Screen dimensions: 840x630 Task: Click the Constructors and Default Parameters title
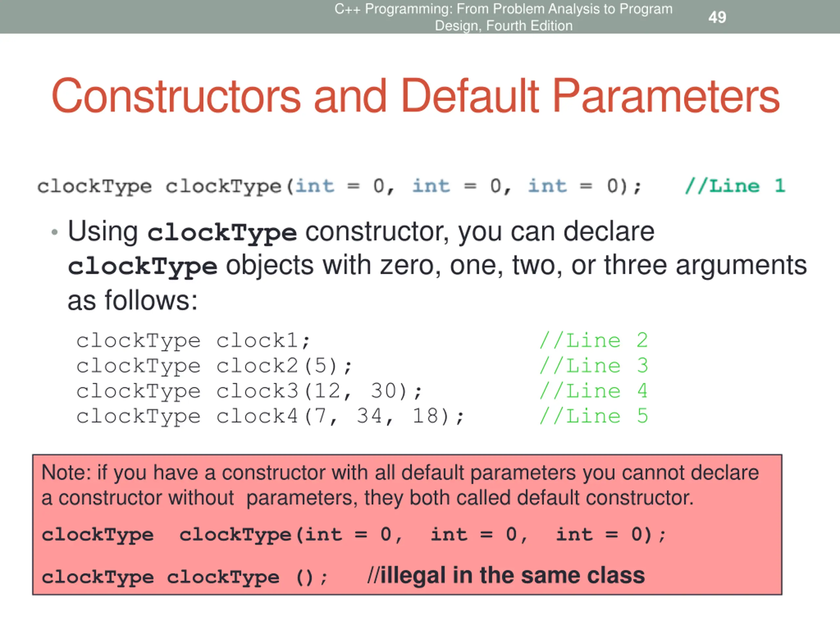pos(415,96)
